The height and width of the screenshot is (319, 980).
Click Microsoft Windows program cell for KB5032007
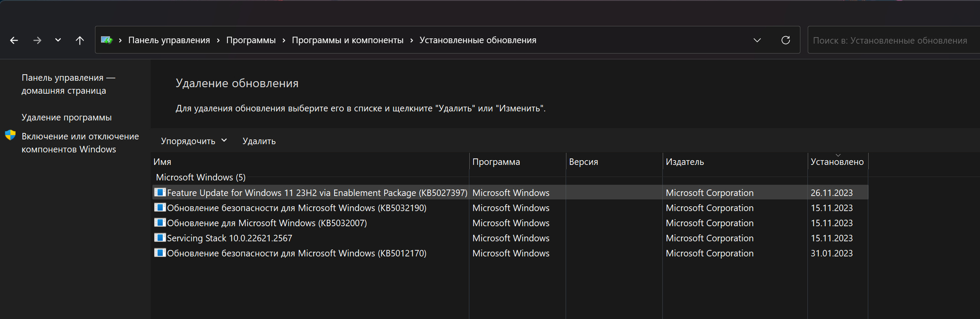point(511,223)
